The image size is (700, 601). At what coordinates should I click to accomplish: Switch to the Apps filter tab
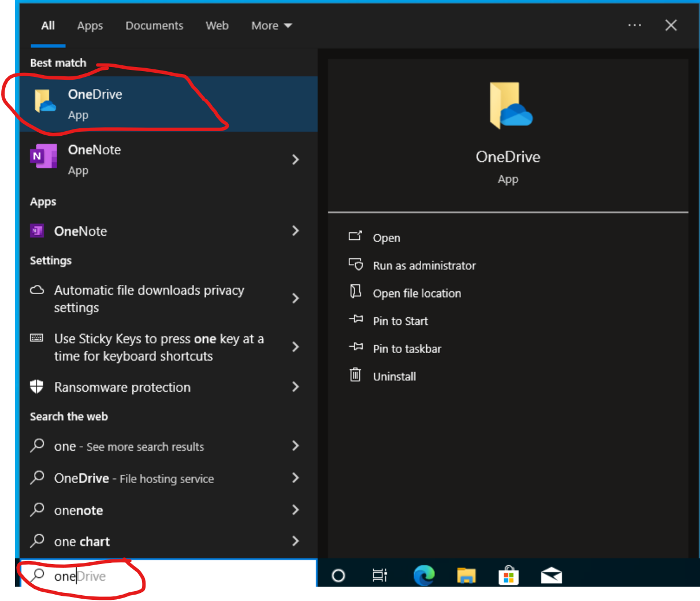[90, 25]
